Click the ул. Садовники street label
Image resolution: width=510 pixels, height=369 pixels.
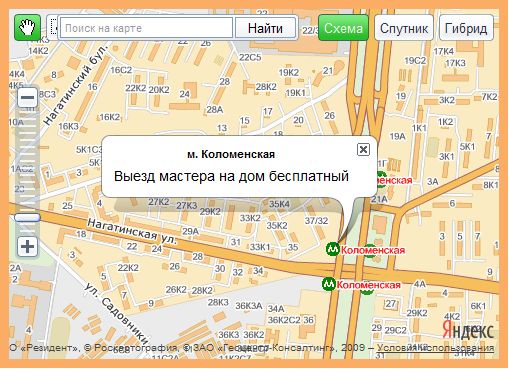pos(116,314)
